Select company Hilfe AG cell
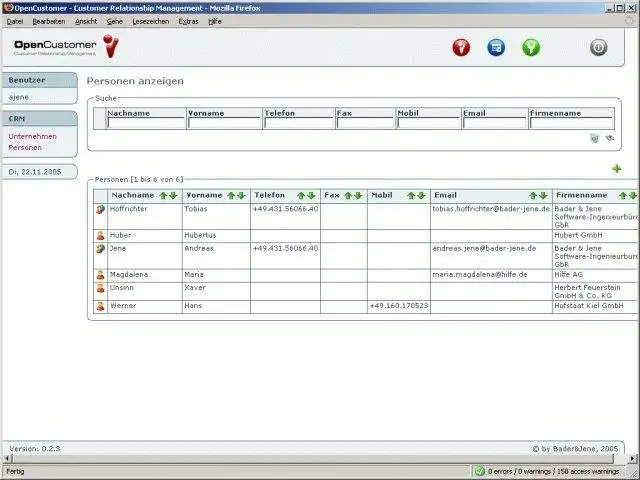 (x=595, y=275)
